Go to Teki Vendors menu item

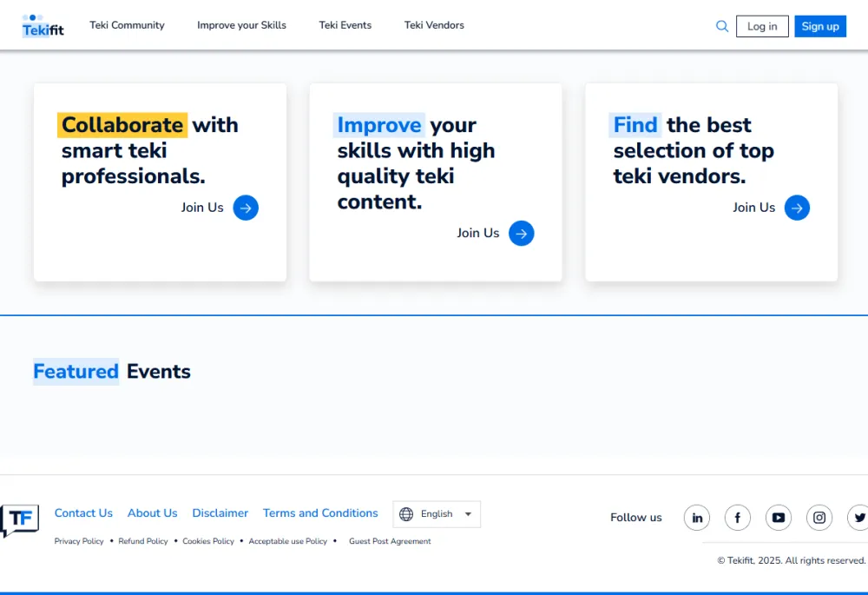point(434,25)
